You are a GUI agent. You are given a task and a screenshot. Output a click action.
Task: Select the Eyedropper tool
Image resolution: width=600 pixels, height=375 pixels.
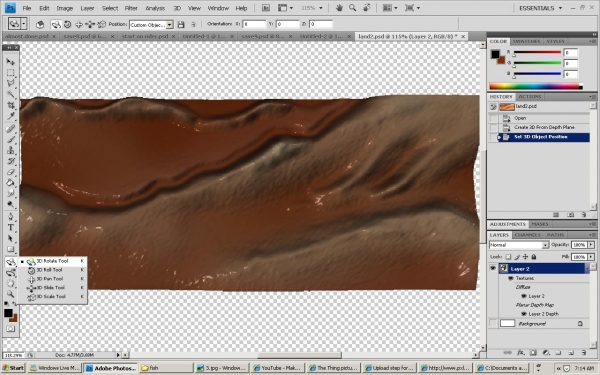click(x=10, y=116)
